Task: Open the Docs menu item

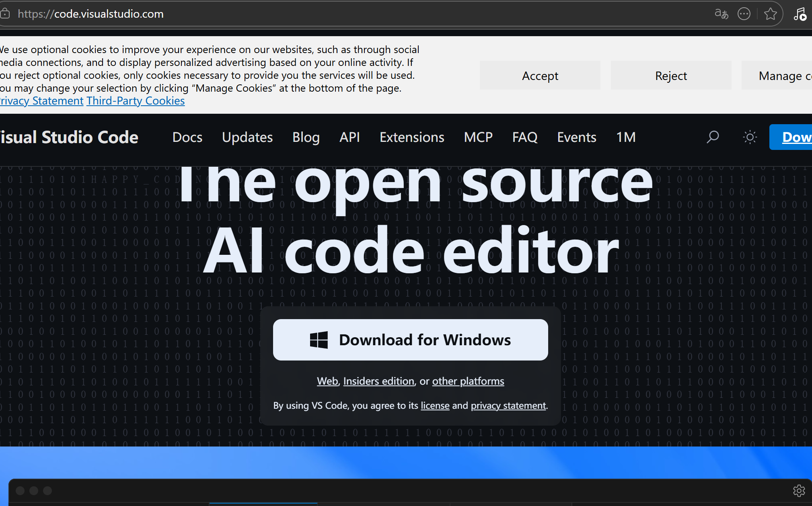Action: click(187, 137)
